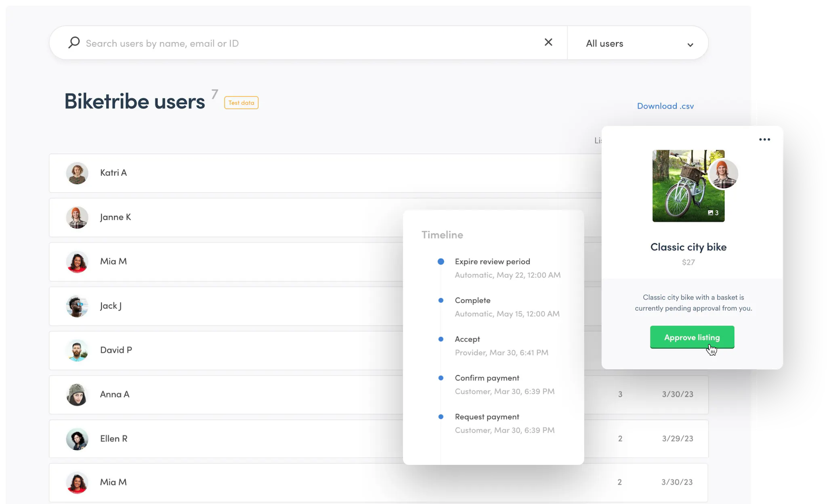Click the $27 price text
Screen dimensions: 827x504
point(688,262)
